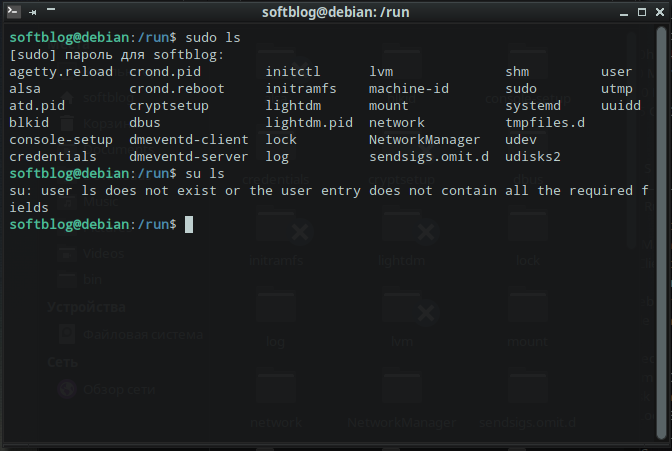Click the terminal cursor block at the last prompt
Screen dimensions: 672x451
pyautogui.click(x=189, y=225)
